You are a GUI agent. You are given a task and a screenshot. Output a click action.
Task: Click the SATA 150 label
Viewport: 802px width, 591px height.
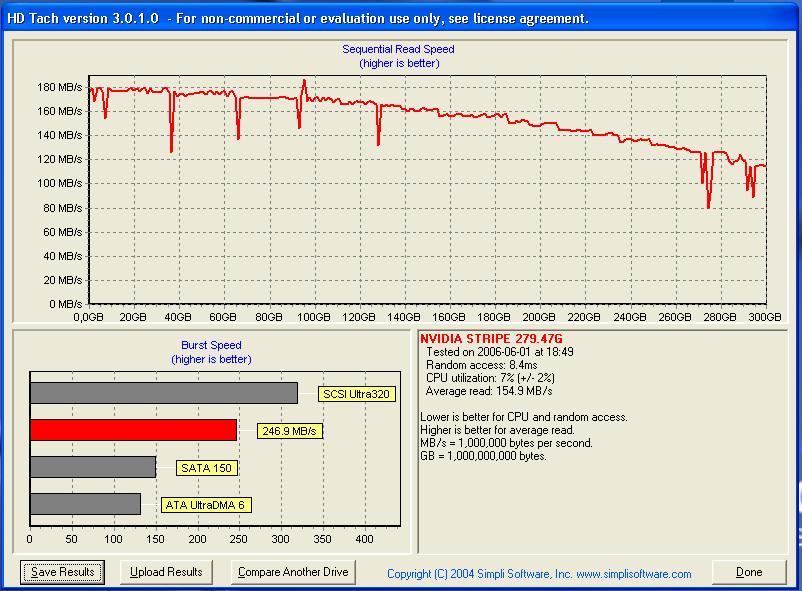pyautogui.click(x=207, y=468)
